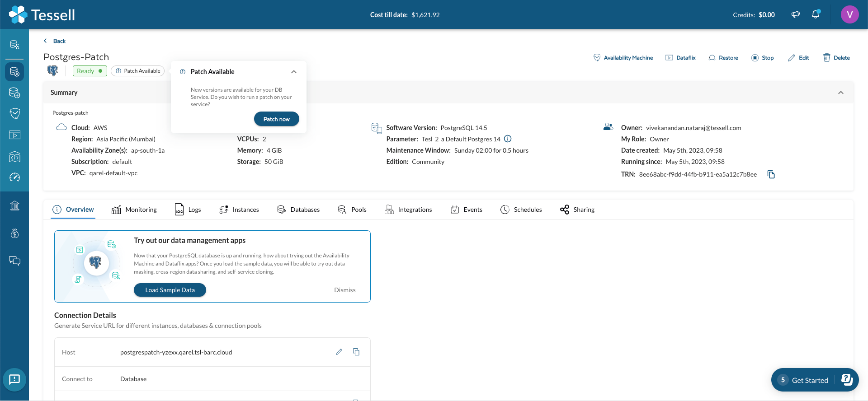Dismiss the data management apps card
The height and width of the screenshot is (401, 868).
coord(344,290)
